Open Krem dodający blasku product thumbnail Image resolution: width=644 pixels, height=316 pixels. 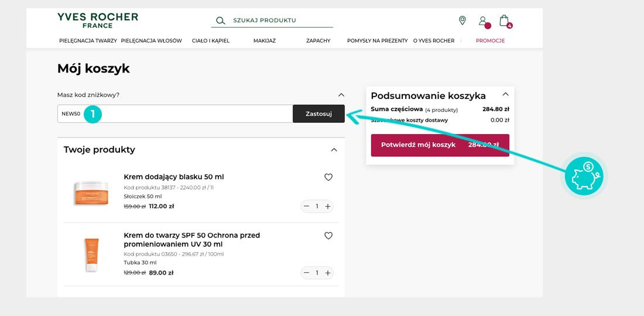[x=91, y=193]
